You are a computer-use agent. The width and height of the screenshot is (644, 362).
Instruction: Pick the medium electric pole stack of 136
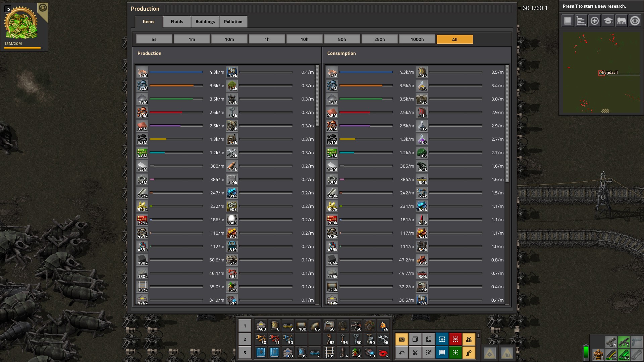(343, 339)
